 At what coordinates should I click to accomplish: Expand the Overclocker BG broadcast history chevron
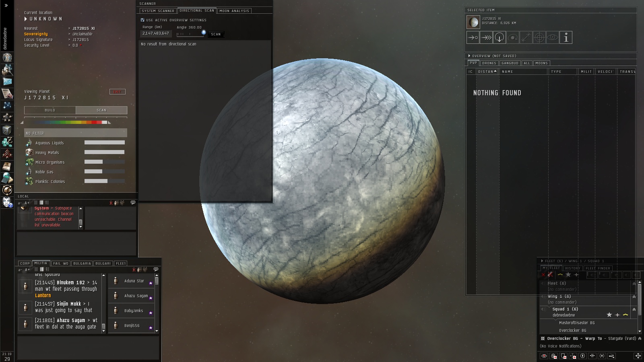tap(640, 339)
